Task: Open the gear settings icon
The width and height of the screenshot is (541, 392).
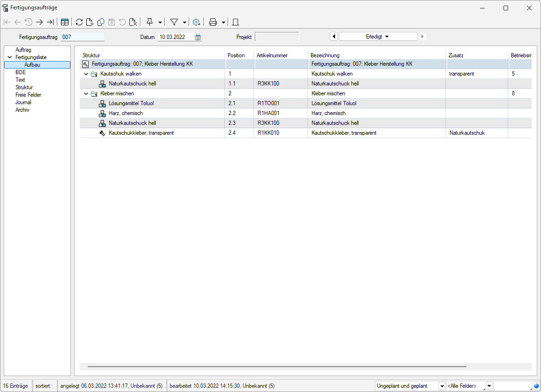Action: 196,22
